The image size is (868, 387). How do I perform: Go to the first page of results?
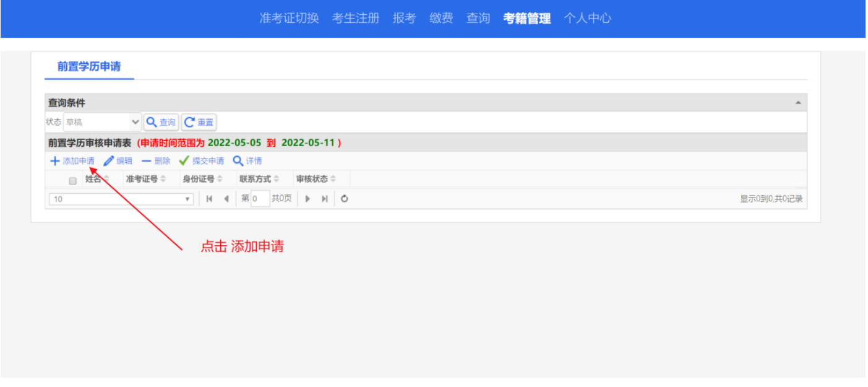click(x=210, y=199)
